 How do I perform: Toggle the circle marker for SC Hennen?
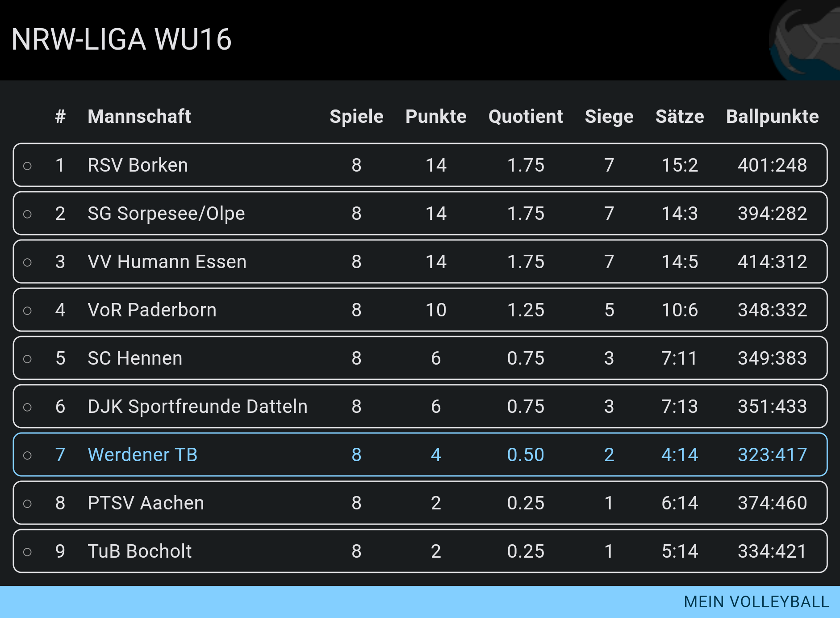tap(27, 359)
